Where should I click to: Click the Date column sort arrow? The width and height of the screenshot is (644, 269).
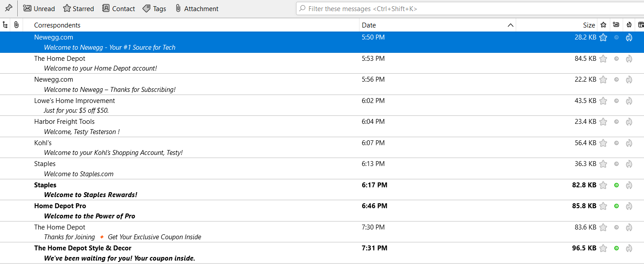[510, 25]
